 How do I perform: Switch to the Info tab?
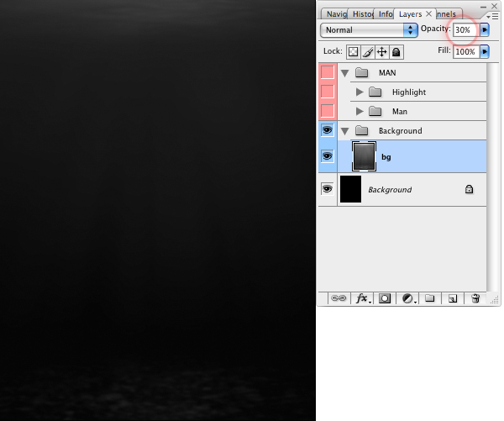385,13
